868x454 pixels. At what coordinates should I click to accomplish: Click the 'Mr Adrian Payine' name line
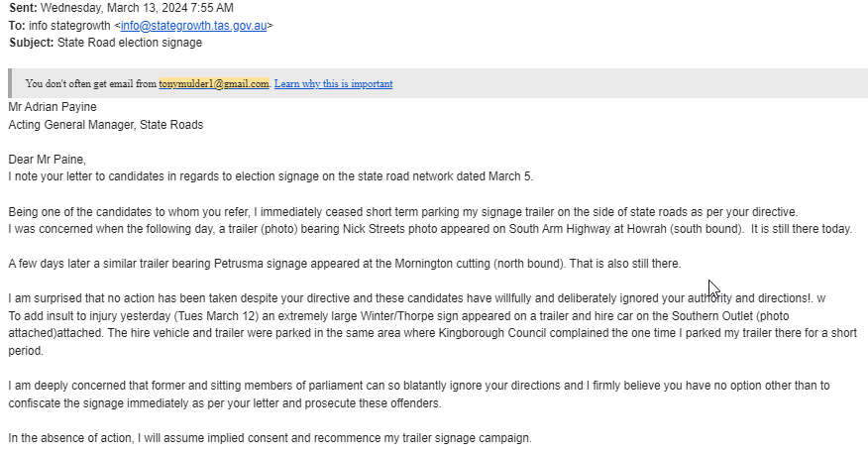[53, 107]
